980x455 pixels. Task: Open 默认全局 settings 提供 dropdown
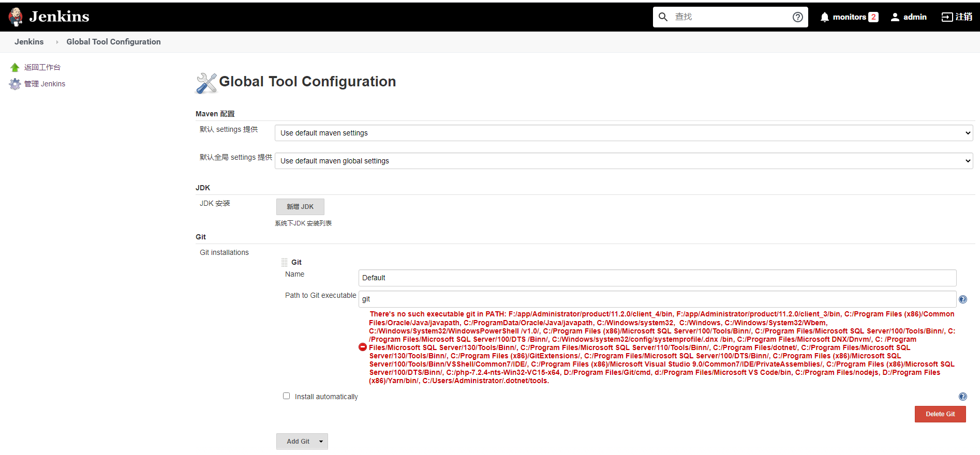click(623, 161)
